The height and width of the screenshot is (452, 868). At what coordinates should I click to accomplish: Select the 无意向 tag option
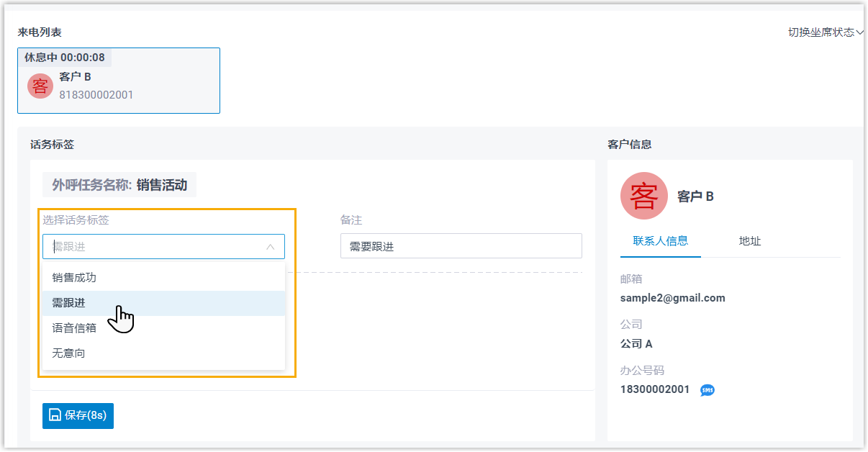pyautogui.click(x=68, y=353)
